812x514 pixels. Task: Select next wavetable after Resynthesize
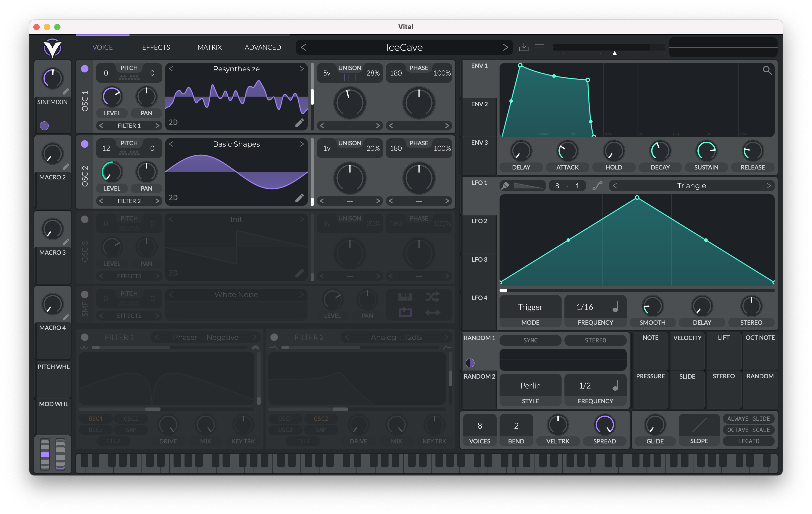pos(302,69)
